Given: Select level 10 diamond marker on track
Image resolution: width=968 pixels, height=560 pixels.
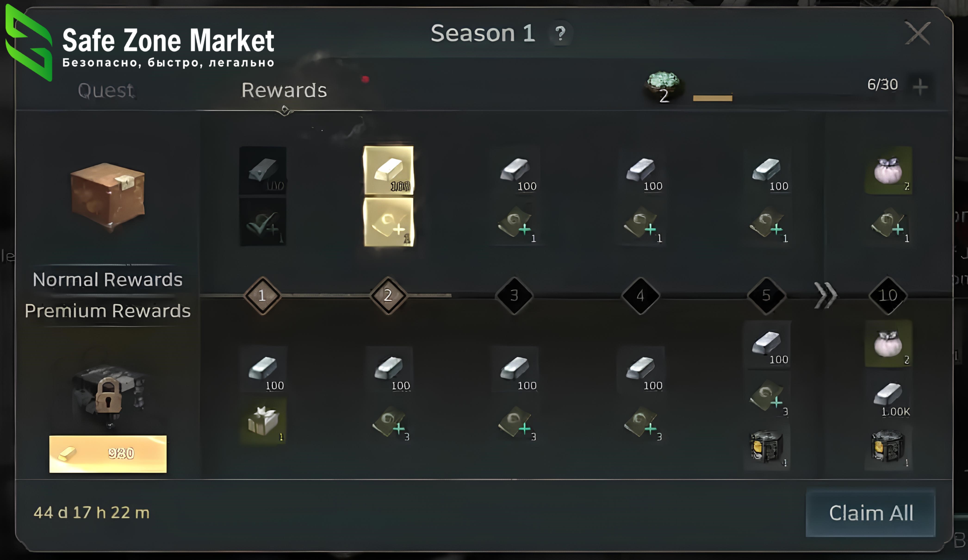Looking at the screenshot, I should [x=888, y=295].
